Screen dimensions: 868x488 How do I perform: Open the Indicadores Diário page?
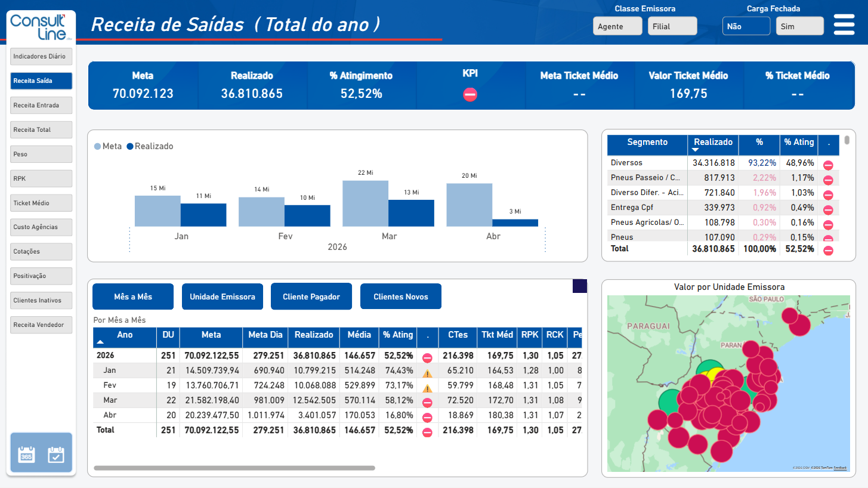coord(41,57)
